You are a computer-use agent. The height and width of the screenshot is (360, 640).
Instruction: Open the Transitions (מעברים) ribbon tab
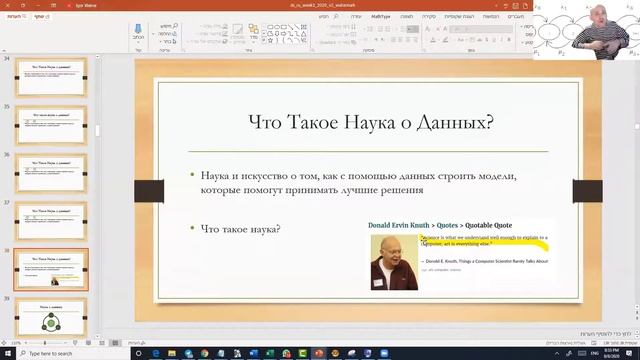pos(516,16)
